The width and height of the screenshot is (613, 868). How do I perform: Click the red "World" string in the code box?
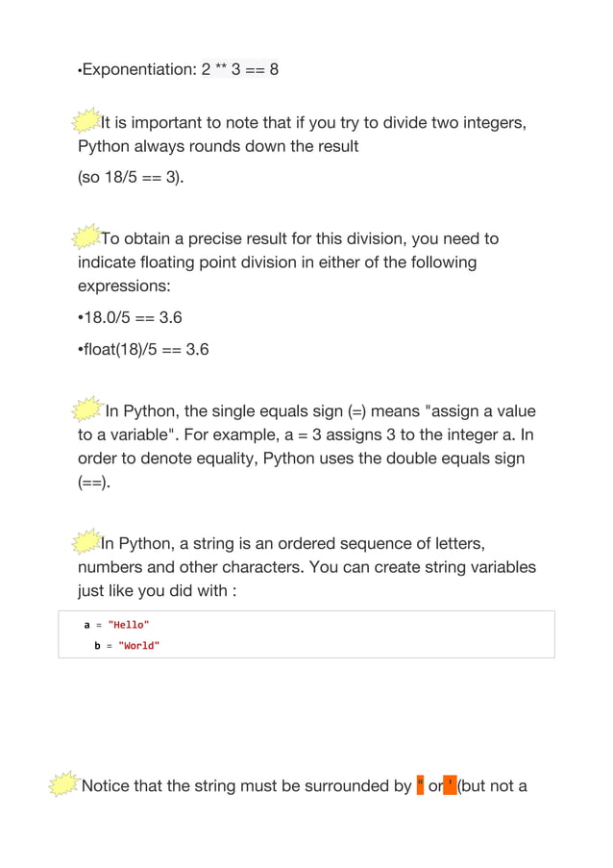click(139, 645)
